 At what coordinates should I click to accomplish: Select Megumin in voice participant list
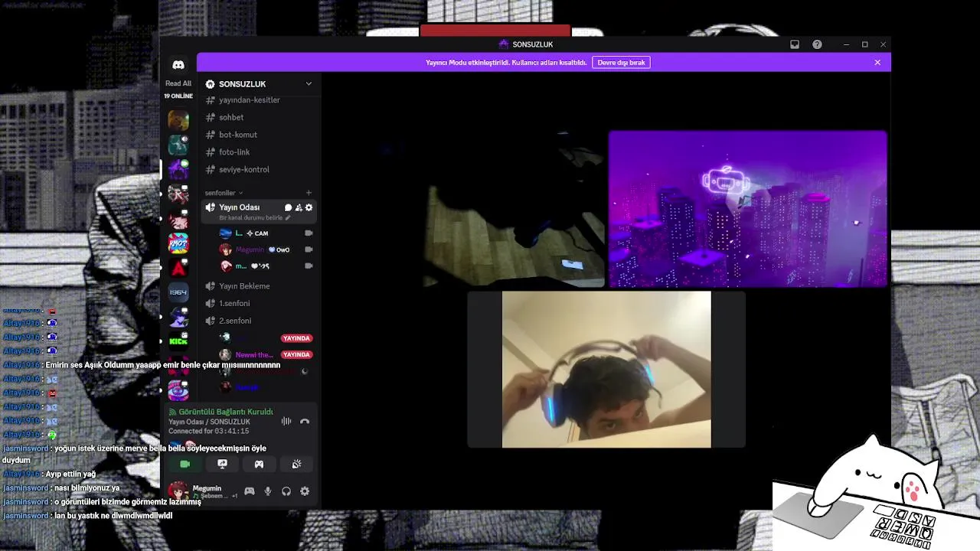(x=250, y=249)
